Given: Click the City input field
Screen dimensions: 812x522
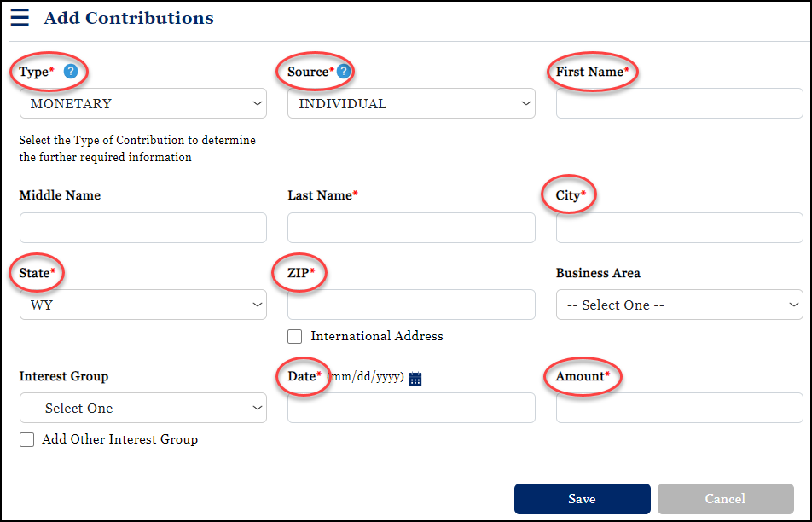Looking at the screenshot, I should [679, 228].
